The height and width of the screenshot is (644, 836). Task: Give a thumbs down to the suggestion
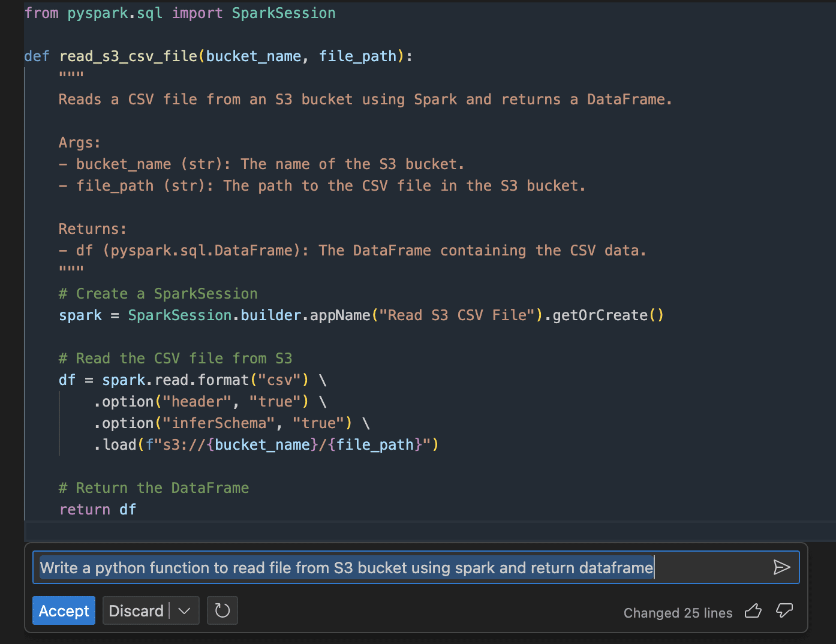(784, 611)
